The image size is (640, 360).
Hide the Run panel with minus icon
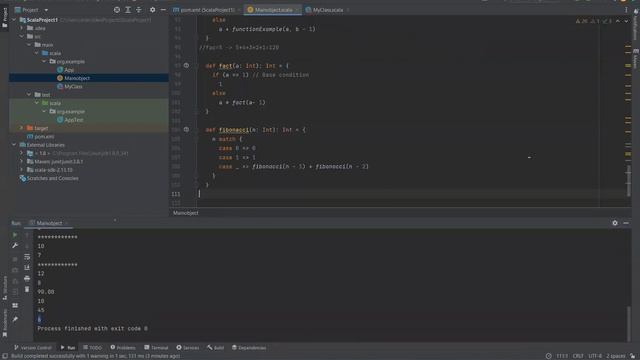tap(626, 223)
